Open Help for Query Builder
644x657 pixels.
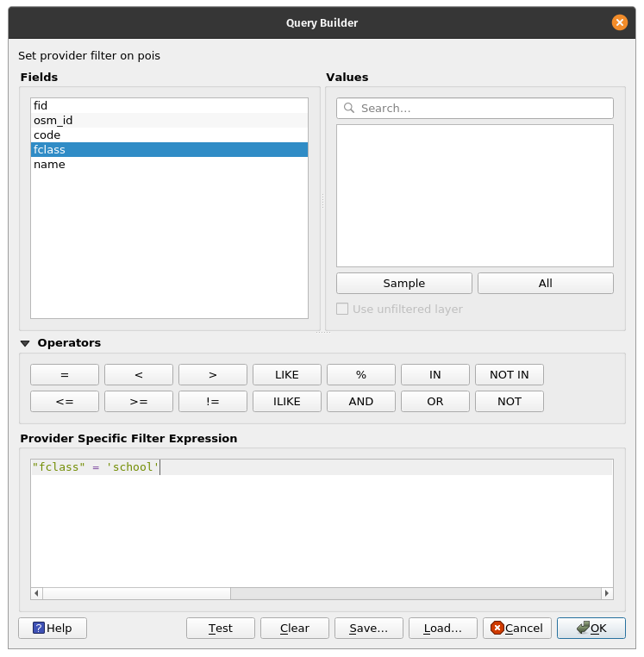(x=53, y=628)
